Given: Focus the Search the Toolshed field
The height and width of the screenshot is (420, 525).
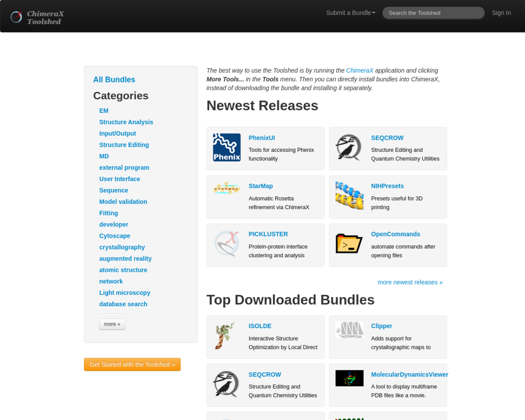Looking at the screenshot, I should click(x=434, y=13).
